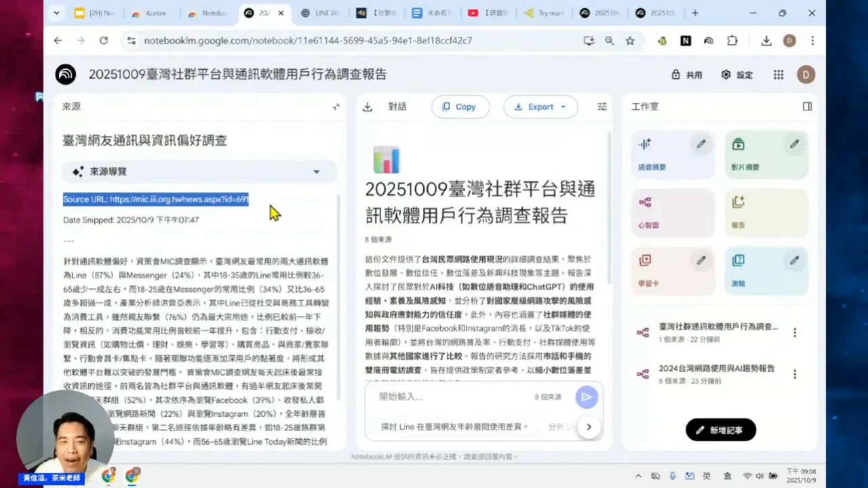Edit the 影片摘要 video overview settings
This screenshot has width=868, height=488.
click(x=794, y=144)
